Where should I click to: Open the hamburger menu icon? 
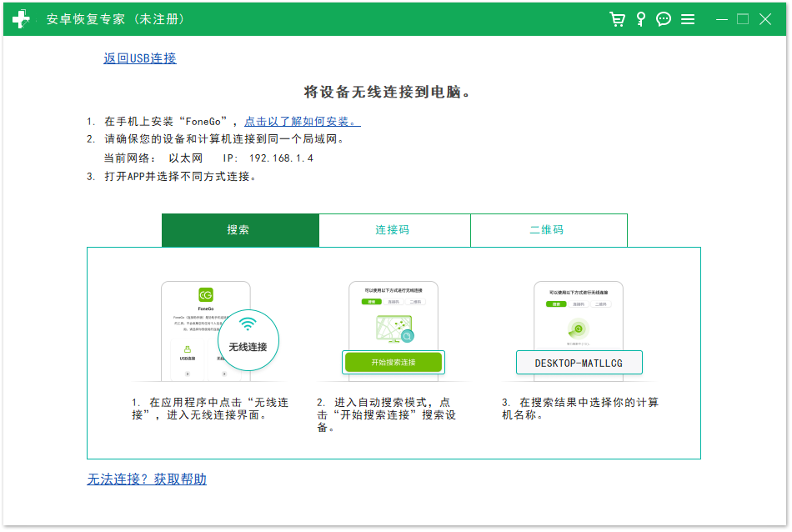688,19
